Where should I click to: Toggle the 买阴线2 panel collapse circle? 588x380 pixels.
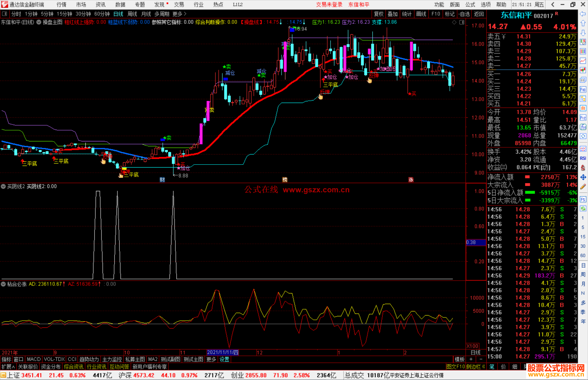click(3, 187)
